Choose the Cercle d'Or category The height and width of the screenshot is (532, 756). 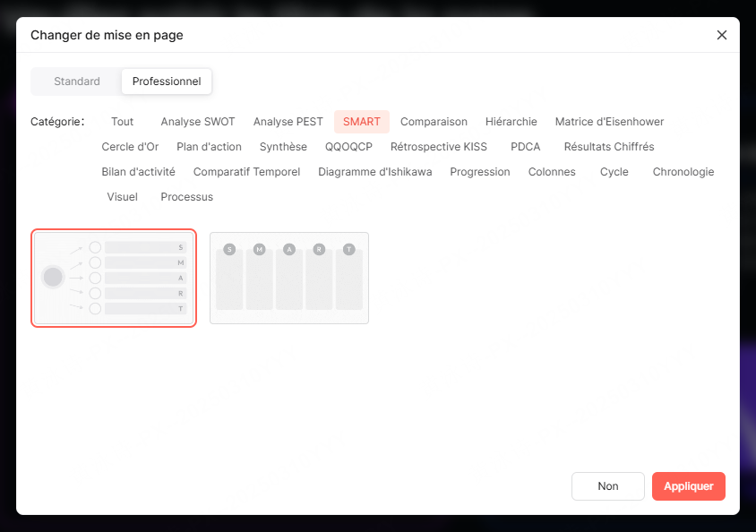pyautogui.click(x=130, y=147)
